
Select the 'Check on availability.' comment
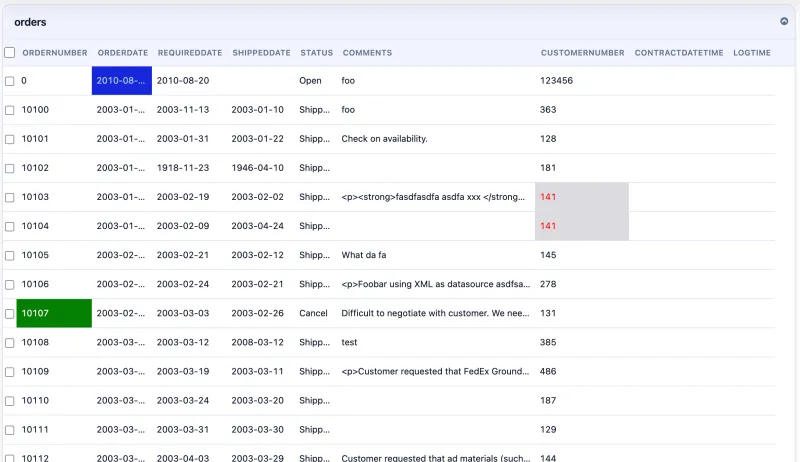point(384,139)
